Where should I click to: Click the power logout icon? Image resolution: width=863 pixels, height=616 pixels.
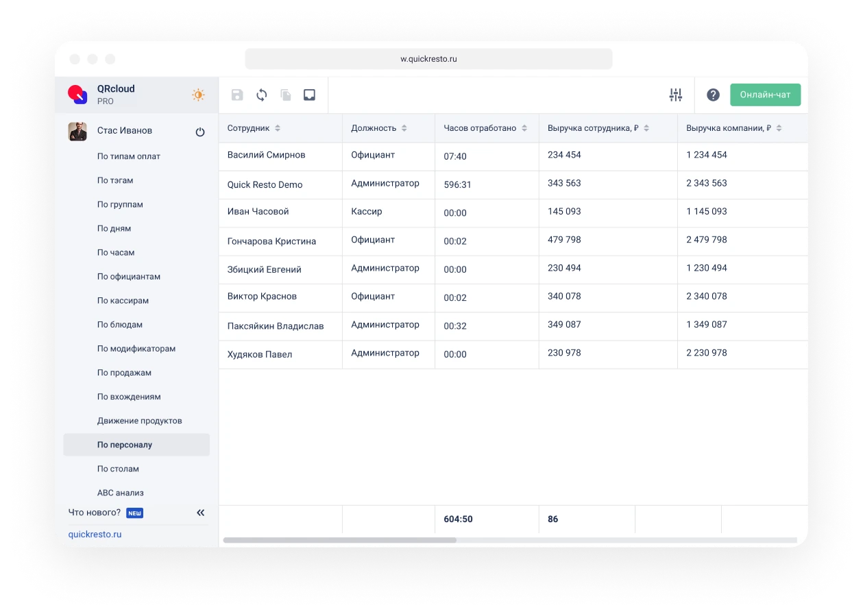coord(200,132)
